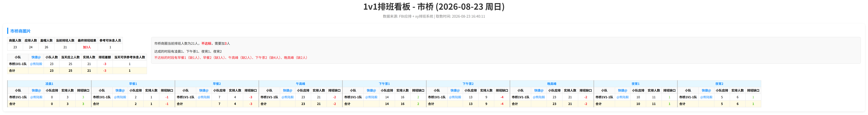Click the 早餐2 time slot header
This screenshot has height=115, width=868.
[217, 84]
